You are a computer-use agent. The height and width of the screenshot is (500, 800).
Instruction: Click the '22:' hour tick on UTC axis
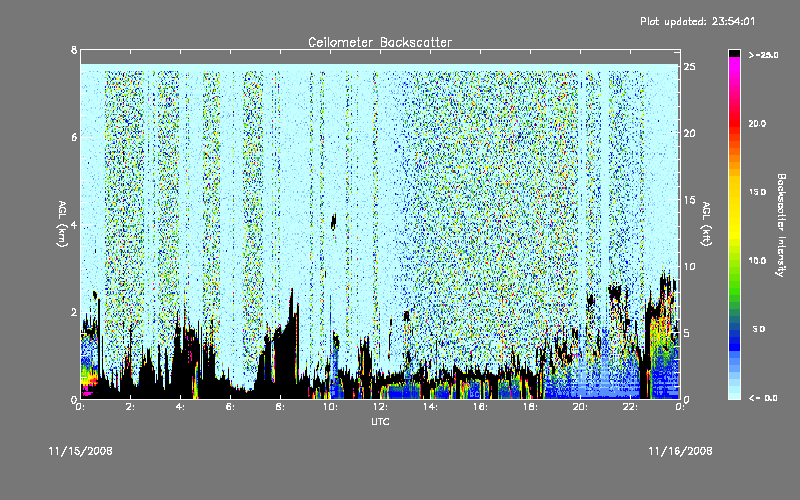pyautogui.click(x=630, y=407)
